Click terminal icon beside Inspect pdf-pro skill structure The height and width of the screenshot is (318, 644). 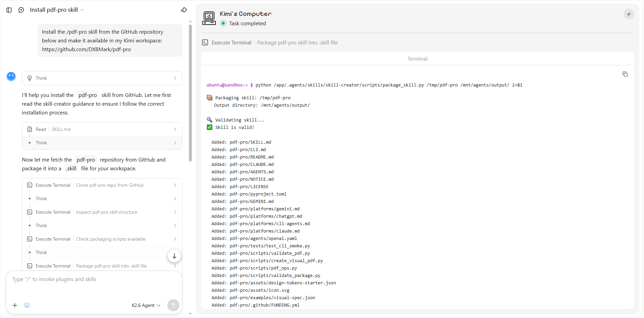click(x=30, y=212)
